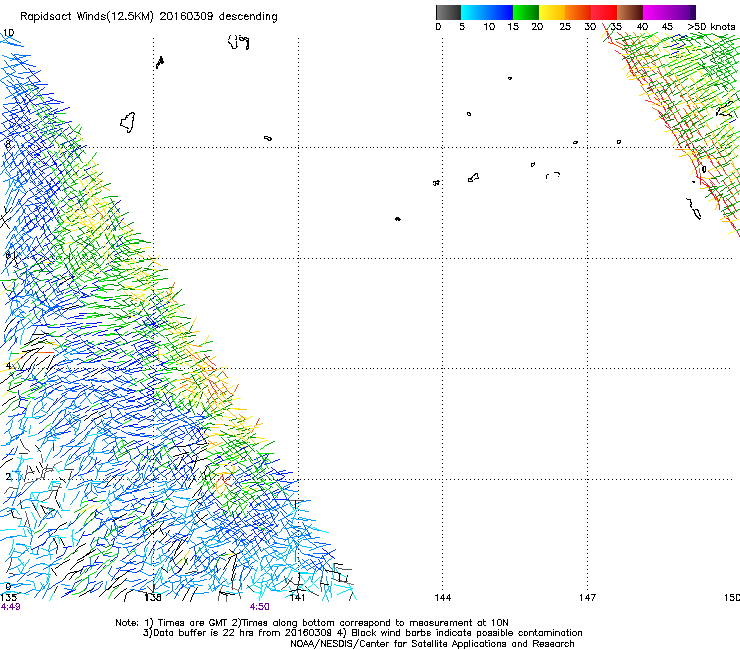
Task: Click the longitude label 135
Action: coord(8,598)
